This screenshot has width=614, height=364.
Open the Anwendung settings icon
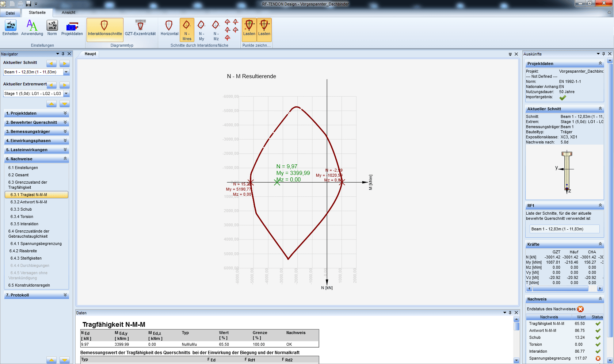(32, 28)
